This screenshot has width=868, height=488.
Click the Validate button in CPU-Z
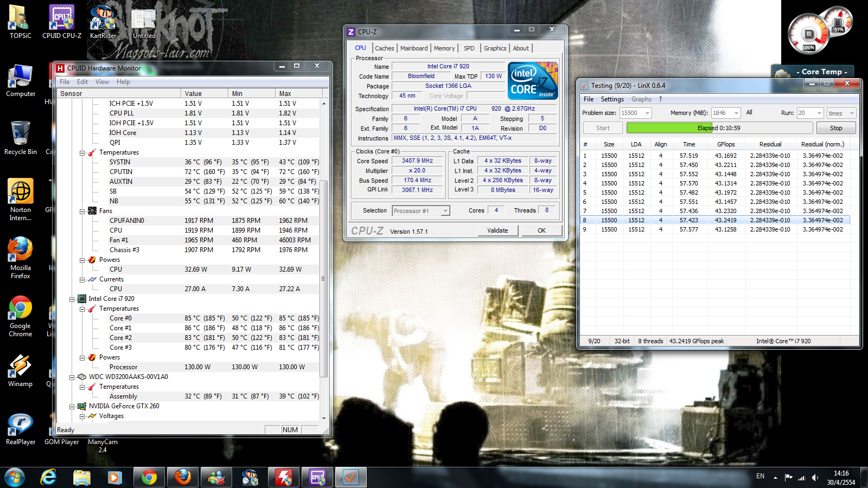(497, 230)
